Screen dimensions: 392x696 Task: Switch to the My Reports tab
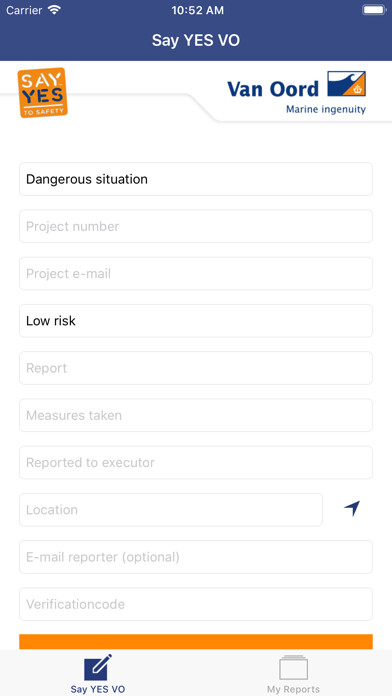click(x=293, y=672)
